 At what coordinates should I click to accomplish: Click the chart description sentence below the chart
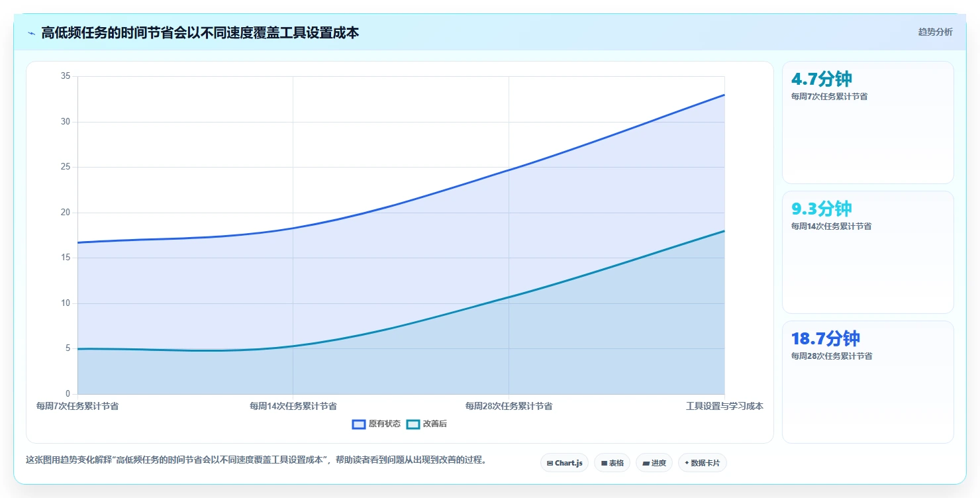[256, 460]
